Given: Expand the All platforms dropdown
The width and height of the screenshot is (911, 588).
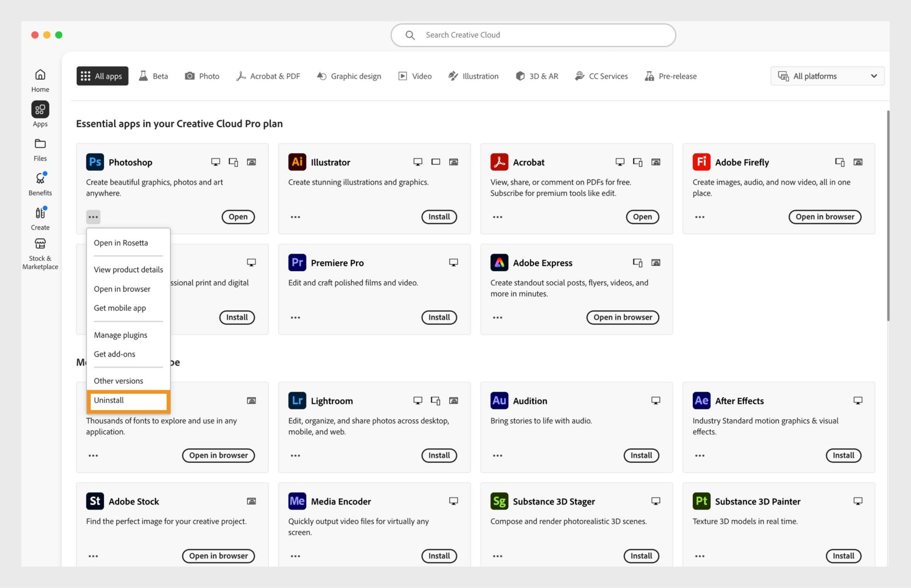Looking at the screenshot, I should coord(827,76).
